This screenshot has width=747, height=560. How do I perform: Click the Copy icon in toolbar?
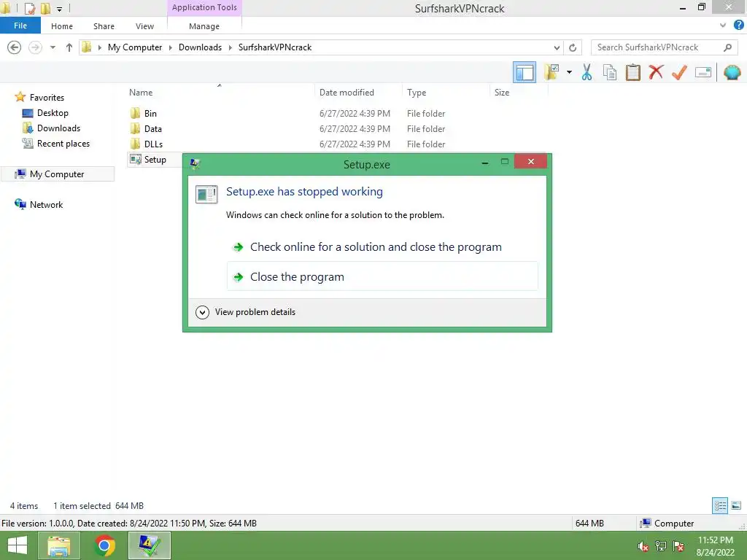[x=609, y=72]
